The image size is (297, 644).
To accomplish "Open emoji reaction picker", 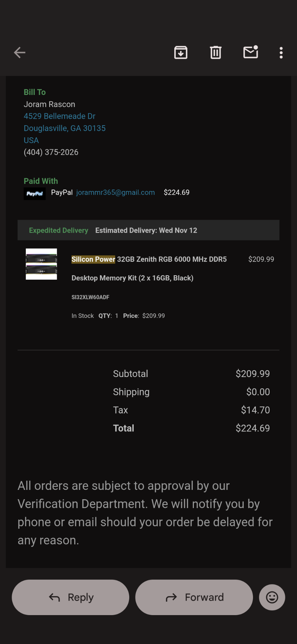I will (x=272, y=597).
